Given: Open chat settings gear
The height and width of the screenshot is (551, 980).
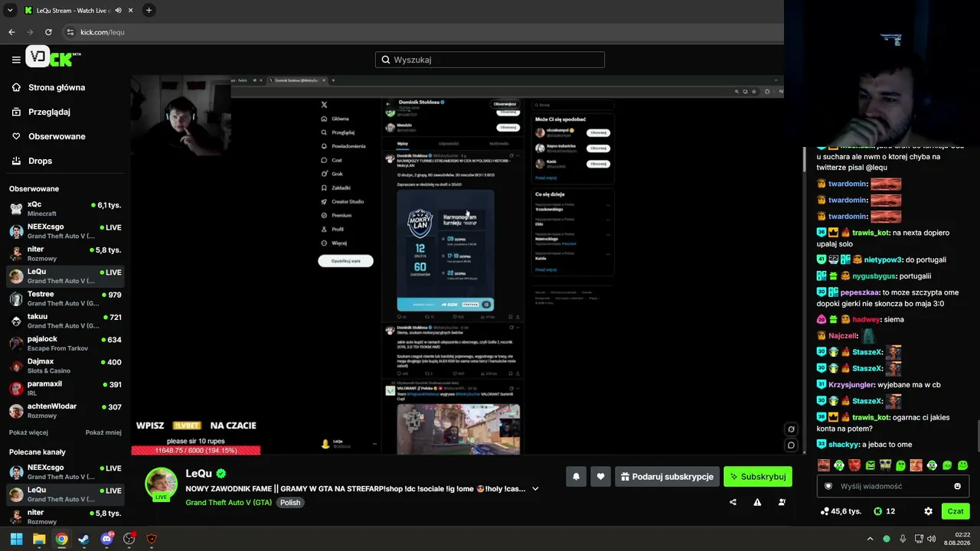Looking at the screenshot, I should [928, 511].
